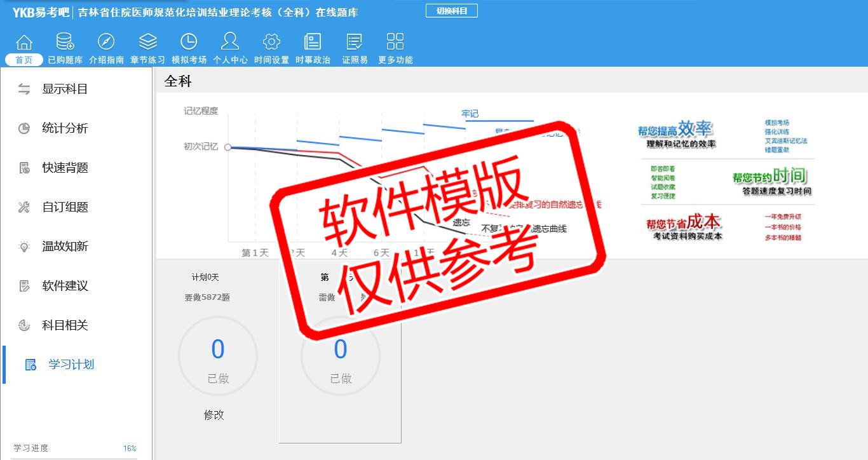Click the 首页 home icon
Screen dimensions: 868x460
pos(24,43)
